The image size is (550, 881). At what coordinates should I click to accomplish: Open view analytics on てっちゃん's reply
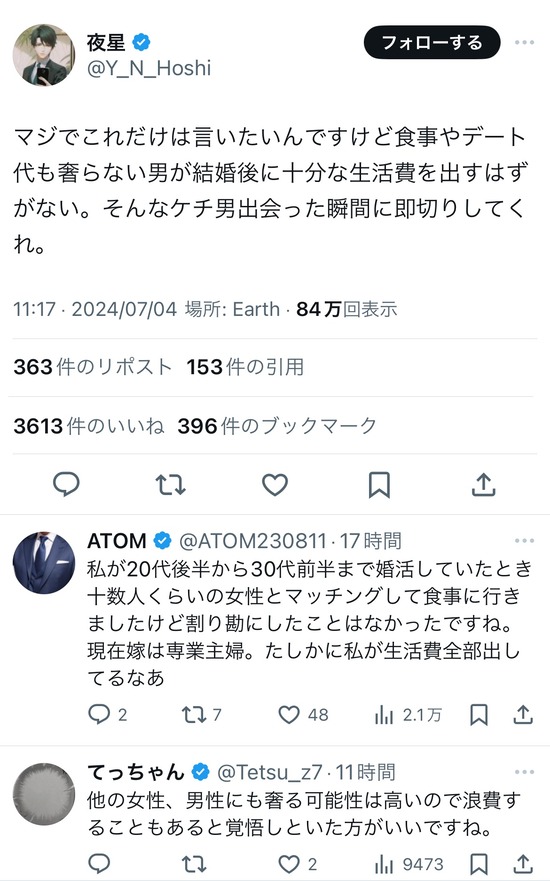click(x=408, y=864)
